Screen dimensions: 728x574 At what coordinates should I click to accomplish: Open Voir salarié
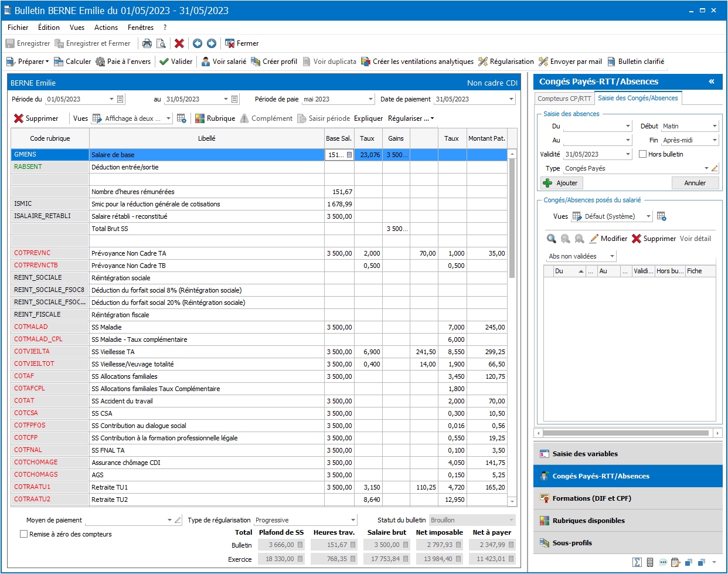224,62
